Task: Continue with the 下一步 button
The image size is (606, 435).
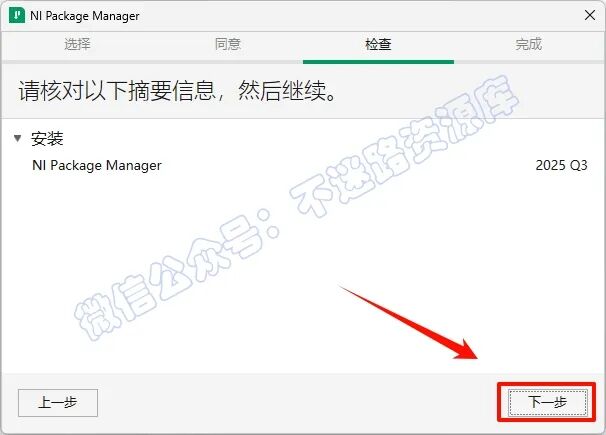Action: click(548, 403)
